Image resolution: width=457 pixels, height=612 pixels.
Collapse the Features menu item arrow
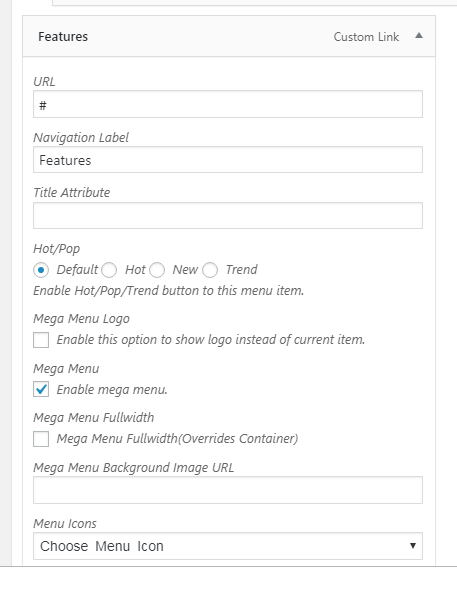[419, 36]
